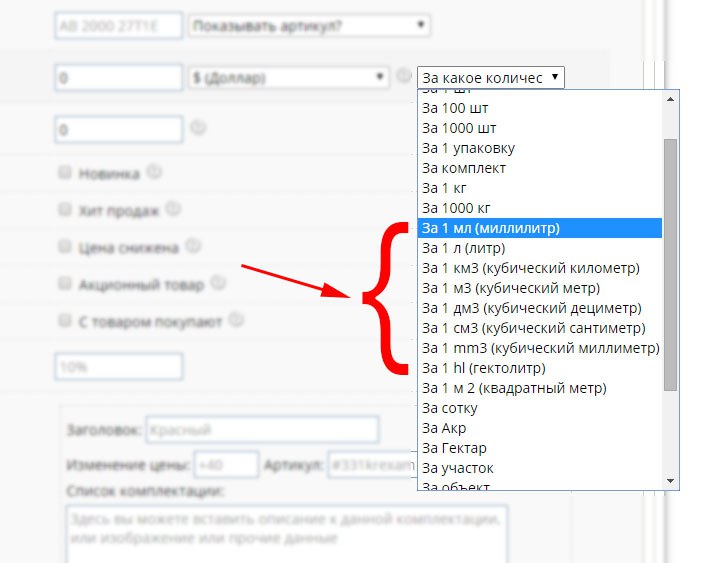The width and height of the screenshot is (702, 563).
Task: Click the Список комплектации text area
Action: tap(287, 532)
